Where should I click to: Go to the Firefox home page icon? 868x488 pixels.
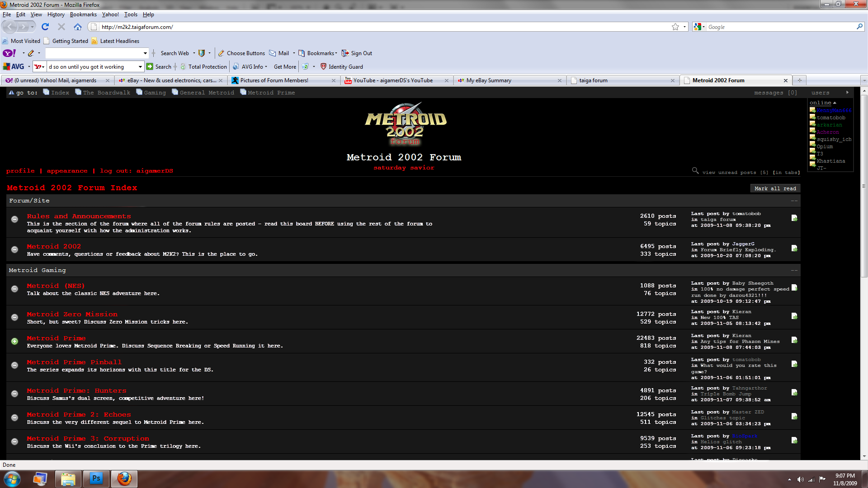click(x=78, y=27)
